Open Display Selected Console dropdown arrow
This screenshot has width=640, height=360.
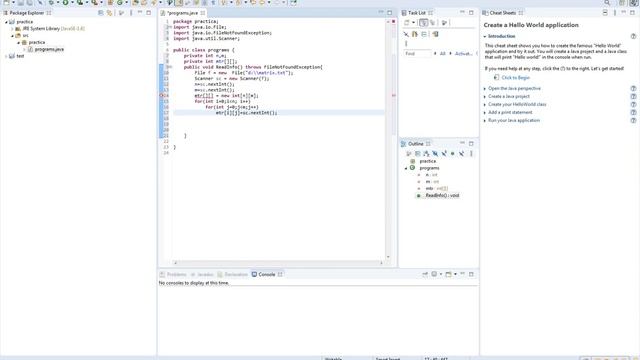point(441,274)
